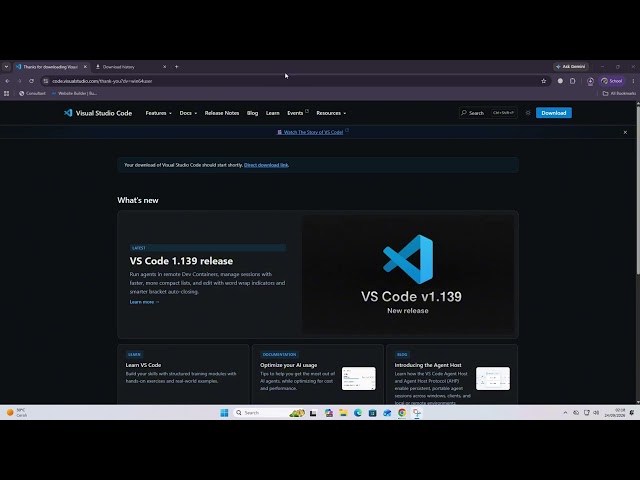Open the Consultant bookmark
Screen dimensions: 640x480
click(32, 93)
